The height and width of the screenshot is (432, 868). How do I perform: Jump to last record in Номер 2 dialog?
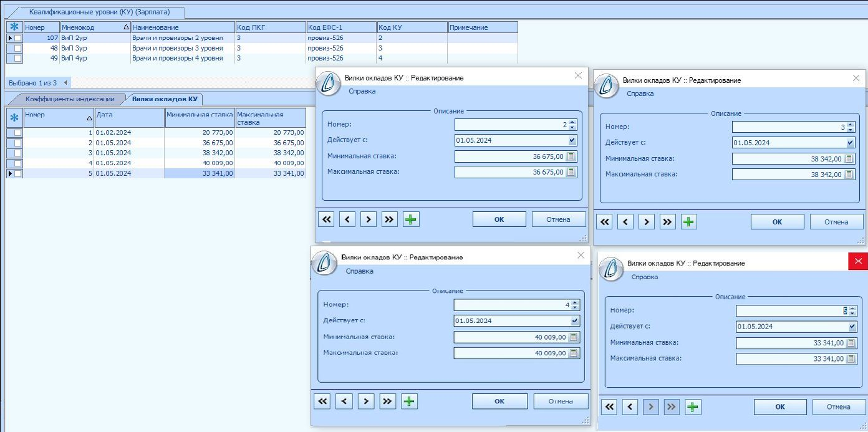(x=390, y=219)
